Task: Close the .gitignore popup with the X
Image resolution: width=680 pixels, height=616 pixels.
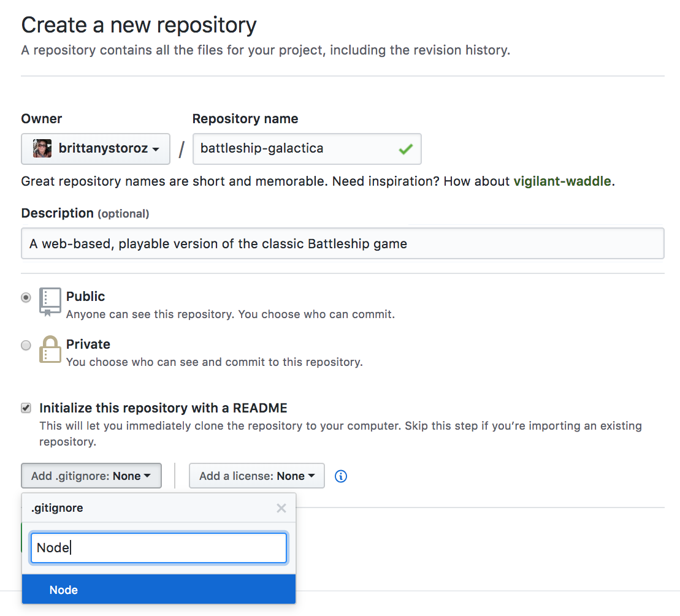Action: [281, 508]
